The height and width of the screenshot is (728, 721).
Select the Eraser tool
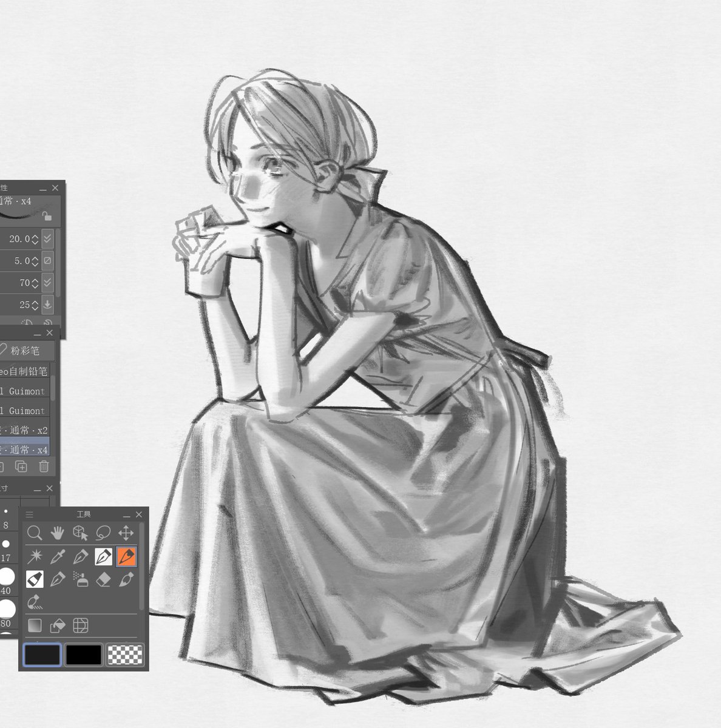point(103,579)
